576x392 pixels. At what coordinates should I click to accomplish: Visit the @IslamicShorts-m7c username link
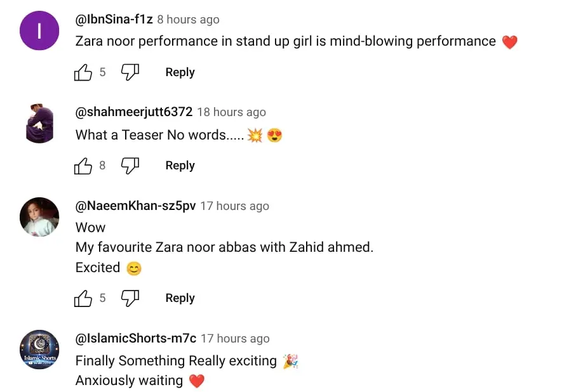(136, 339)
